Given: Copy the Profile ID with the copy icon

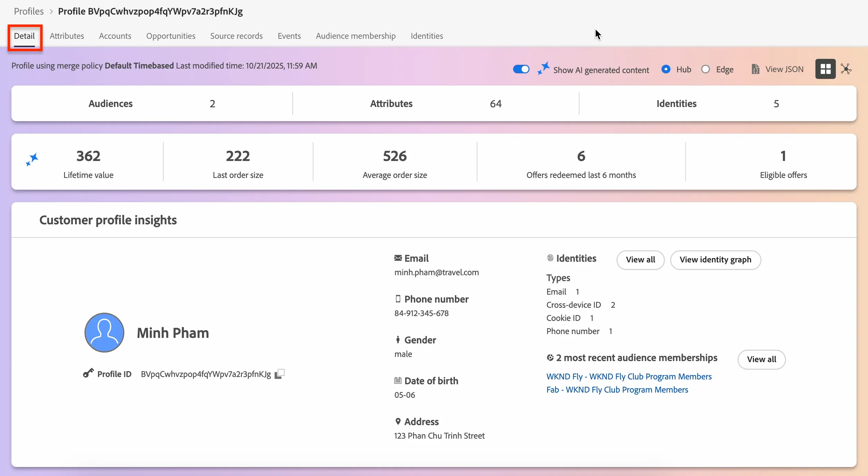Looking at the screenshot, I should click(280, 374).
